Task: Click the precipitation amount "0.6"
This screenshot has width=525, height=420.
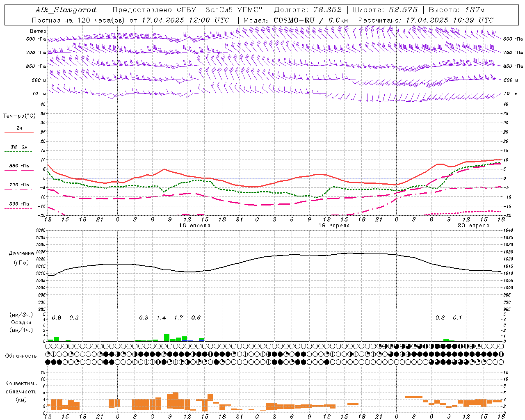Action: click(x=196, y=318)
